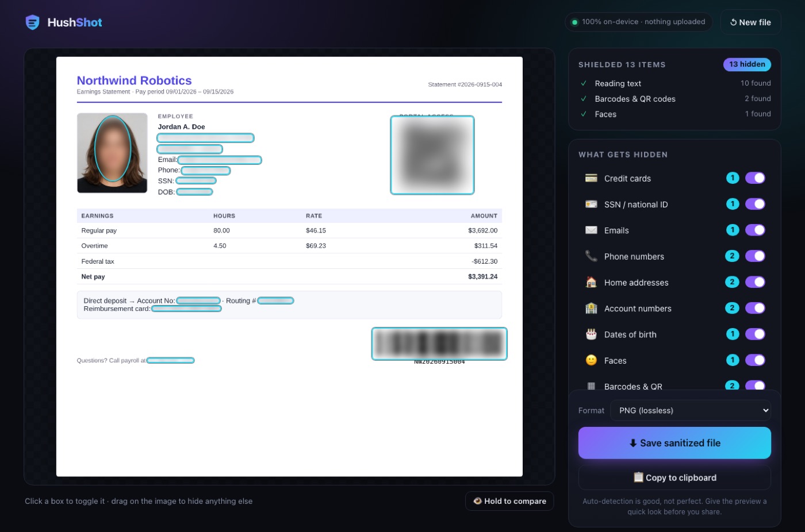
Task: Click the Phone numbers handset icon
Action: coord(591,256)
